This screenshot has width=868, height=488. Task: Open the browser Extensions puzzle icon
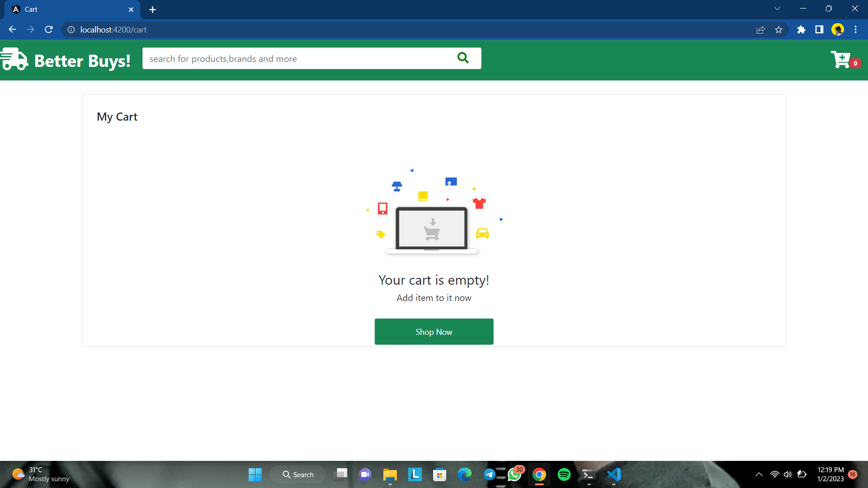(x=801, y=29)
